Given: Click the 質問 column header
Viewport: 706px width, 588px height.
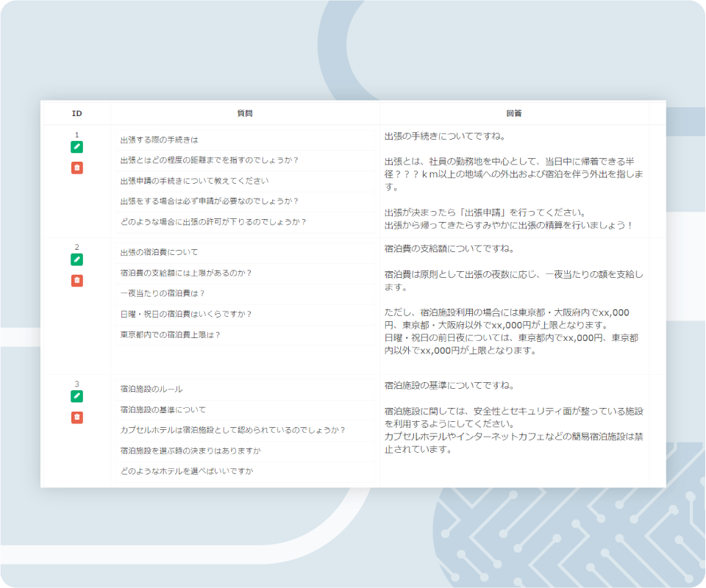Looking at the screenshot, I should (244, 113).
